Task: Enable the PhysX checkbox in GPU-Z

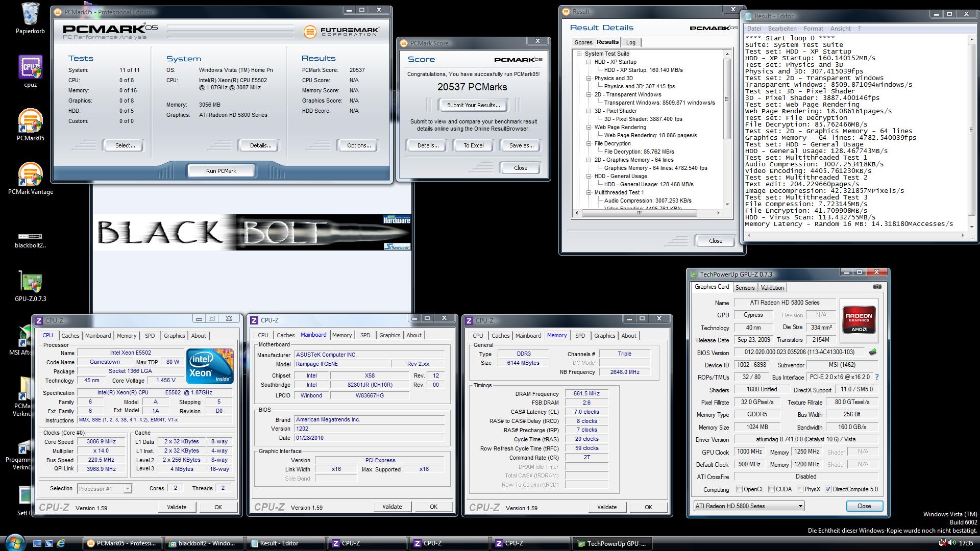Action: click(799, 489)
